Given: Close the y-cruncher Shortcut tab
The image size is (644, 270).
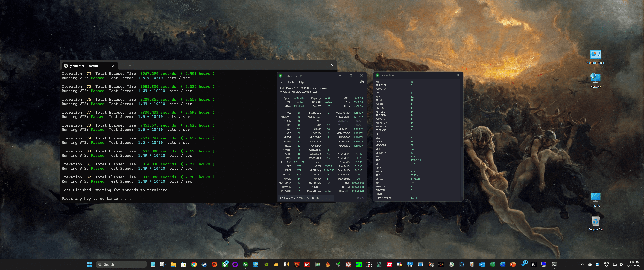Looking at the screenshot, I should click(113, 66).
